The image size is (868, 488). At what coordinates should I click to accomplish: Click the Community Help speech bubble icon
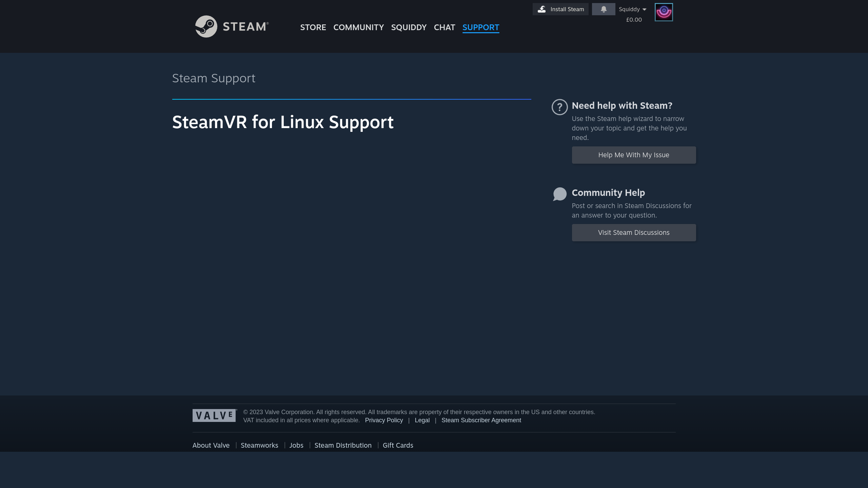559,194
